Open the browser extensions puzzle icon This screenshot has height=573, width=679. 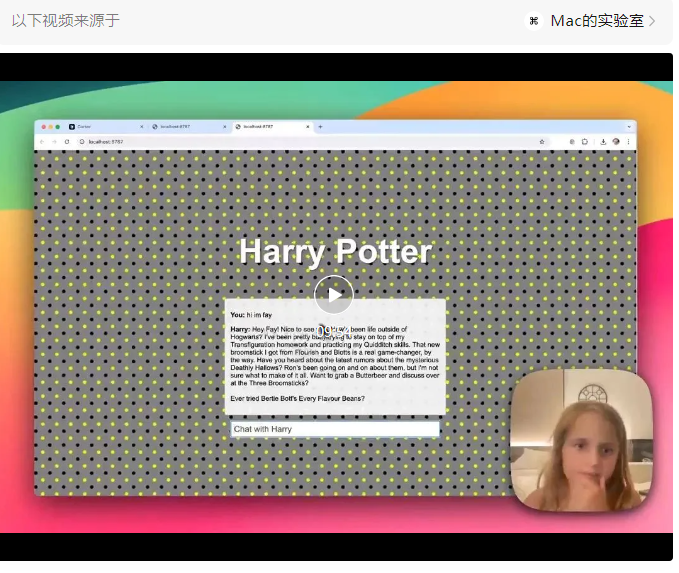click(585, 142)
